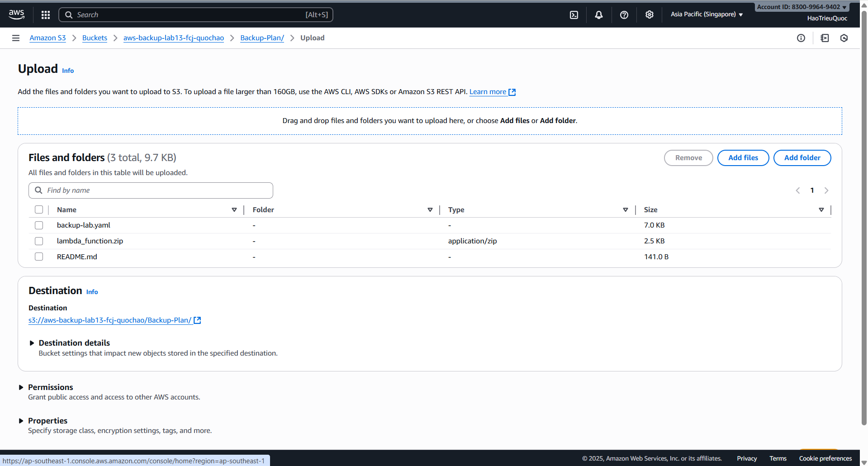Image resolution: width=868 pixels, height=466 pixels.
Task: Expand the Permissions section
Action: pos(50,387)
